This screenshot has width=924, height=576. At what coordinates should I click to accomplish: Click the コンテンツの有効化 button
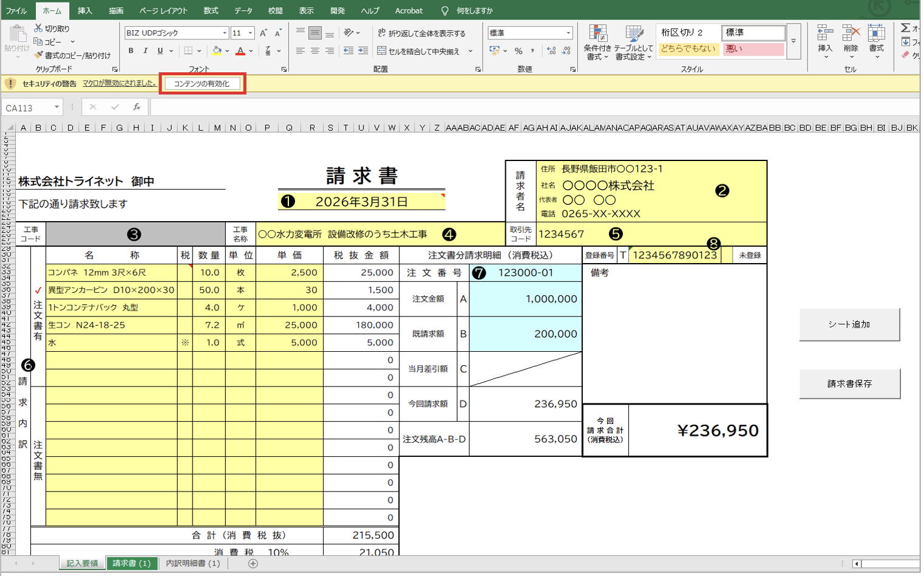pos(202,84)
